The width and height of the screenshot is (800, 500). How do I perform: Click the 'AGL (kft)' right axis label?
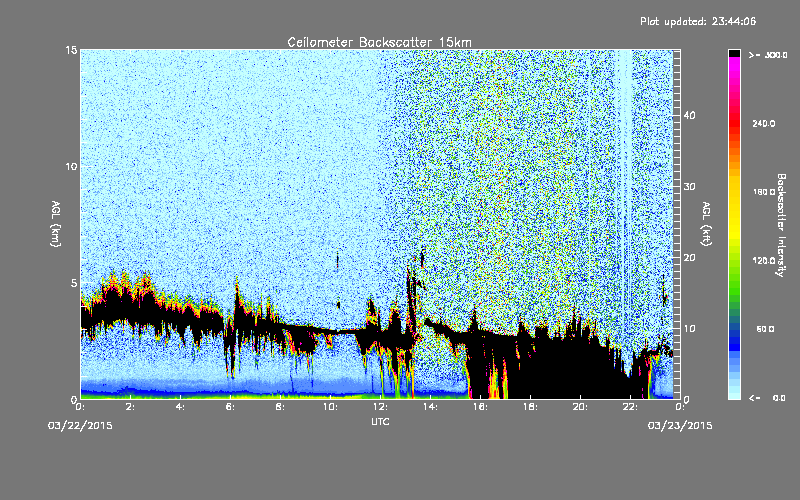tap(706, 224)
